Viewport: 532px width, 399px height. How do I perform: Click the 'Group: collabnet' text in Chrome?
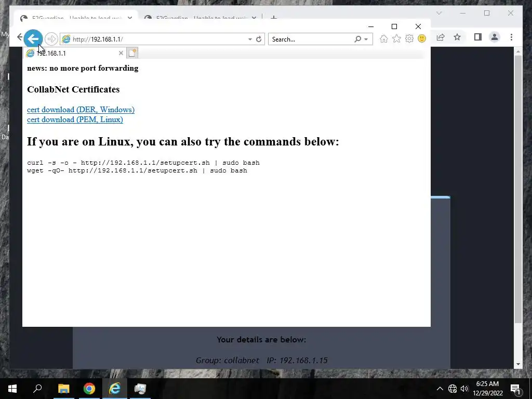click(228, 361)
